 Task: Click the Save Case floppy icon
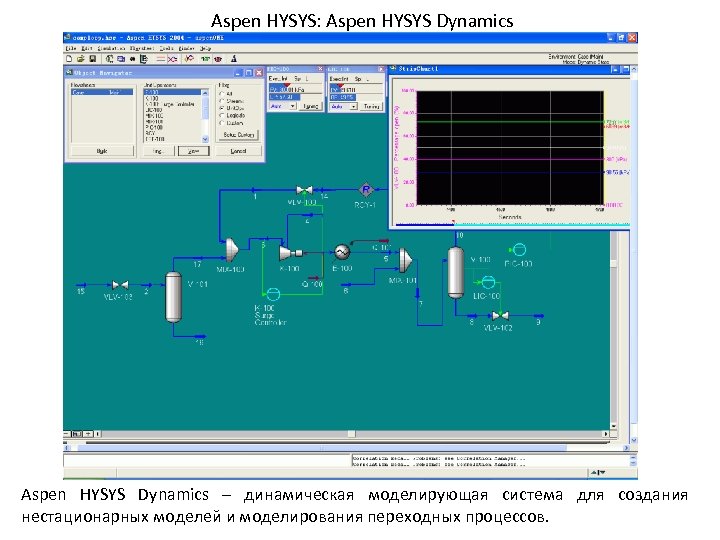[x=92, y=59]
